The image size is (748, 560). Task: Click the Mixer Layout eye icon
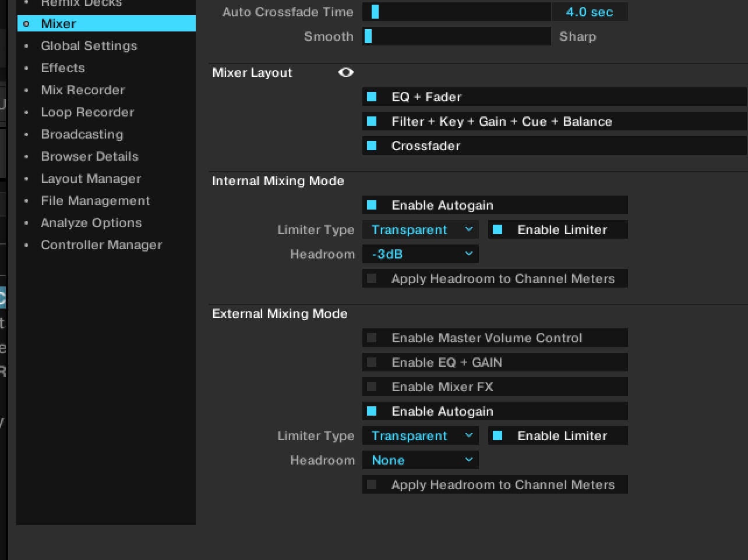coord(346,73)
